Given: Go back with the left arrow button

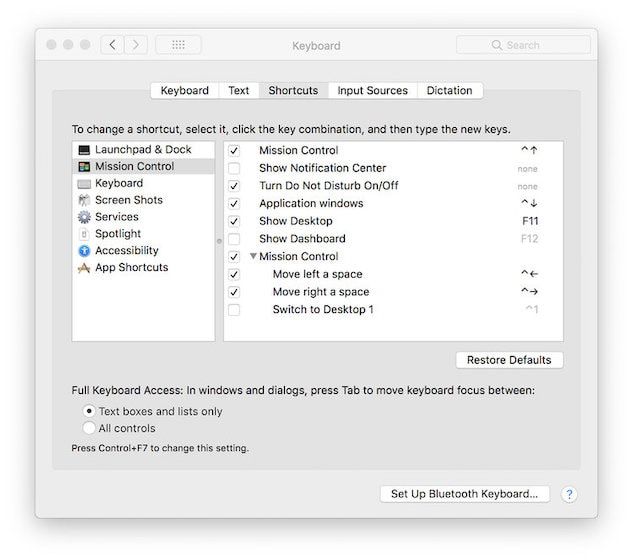Looking at the screenshot, I should 113,45.
